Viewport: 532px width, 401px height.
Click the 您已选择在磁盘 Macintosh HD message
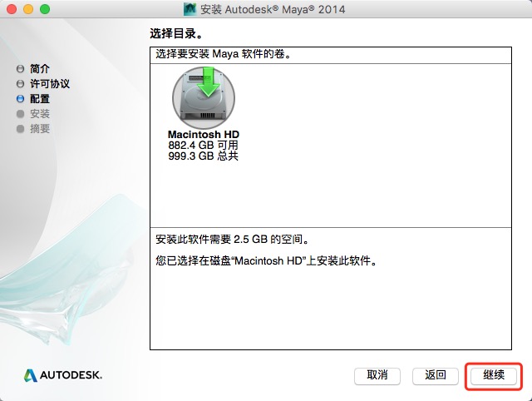point(266,260)
